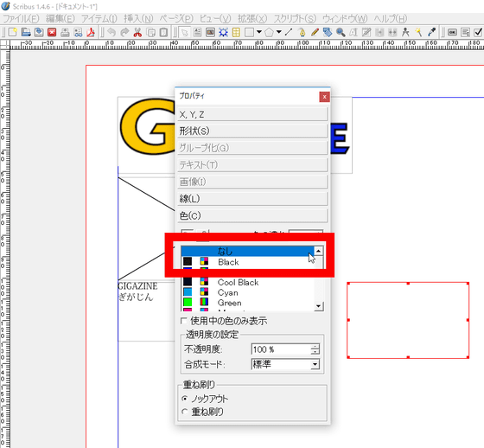Viewport: 484px width, 448px height.
Task: Select the Insert Render Frame tool
Action: pos(223,32)
